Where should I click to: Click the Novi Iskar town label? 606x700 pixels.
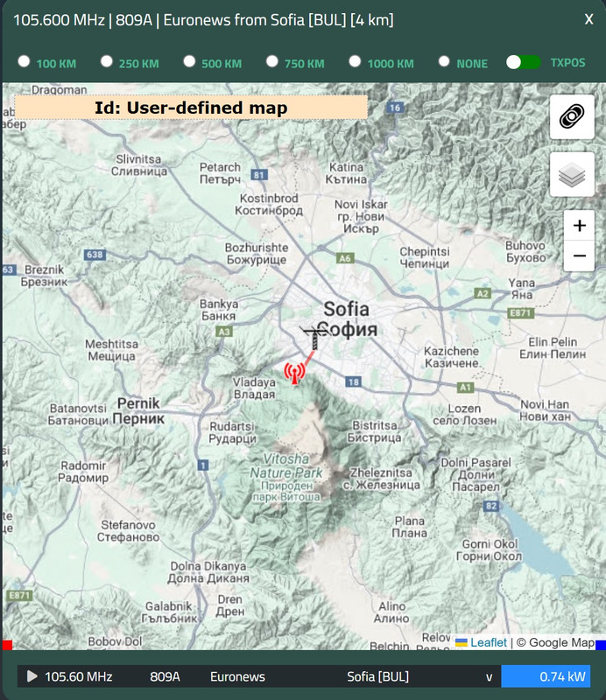361,216
